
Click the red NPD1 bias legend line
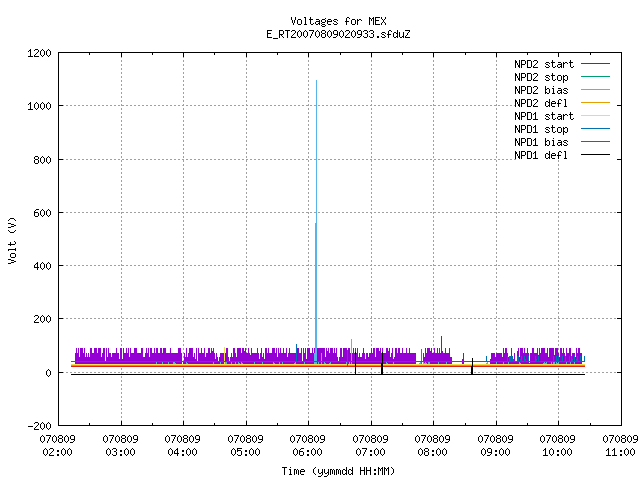click(x=596, y=142)
